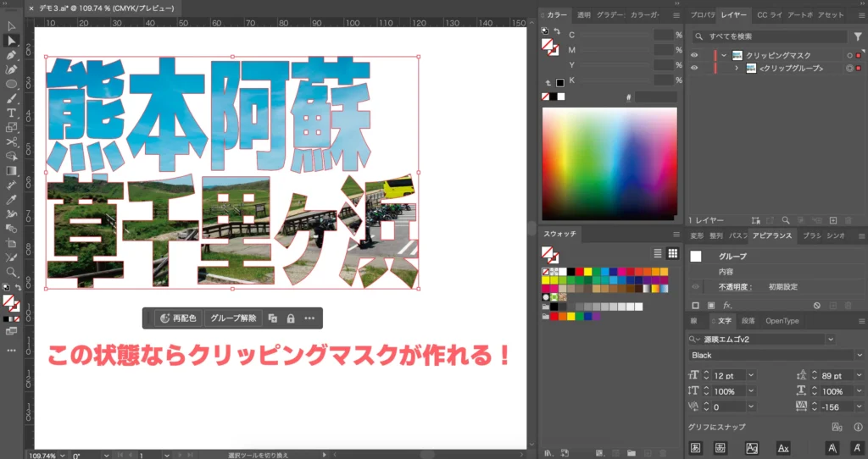The image size is (868, 459).
Task: Switch to the 透明 panel tab
Action: 584,14
